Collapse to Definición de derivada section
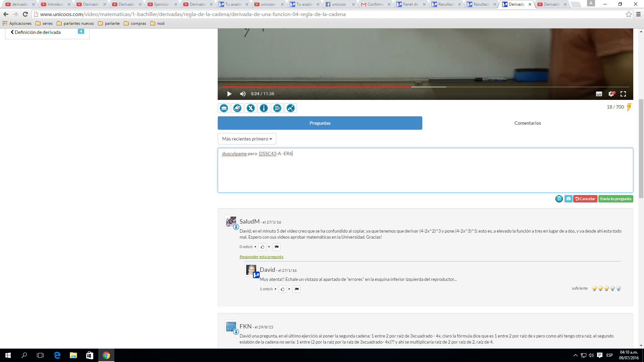Image resolution: width=644 pixels, height=362 pixels. pos(37,32)
